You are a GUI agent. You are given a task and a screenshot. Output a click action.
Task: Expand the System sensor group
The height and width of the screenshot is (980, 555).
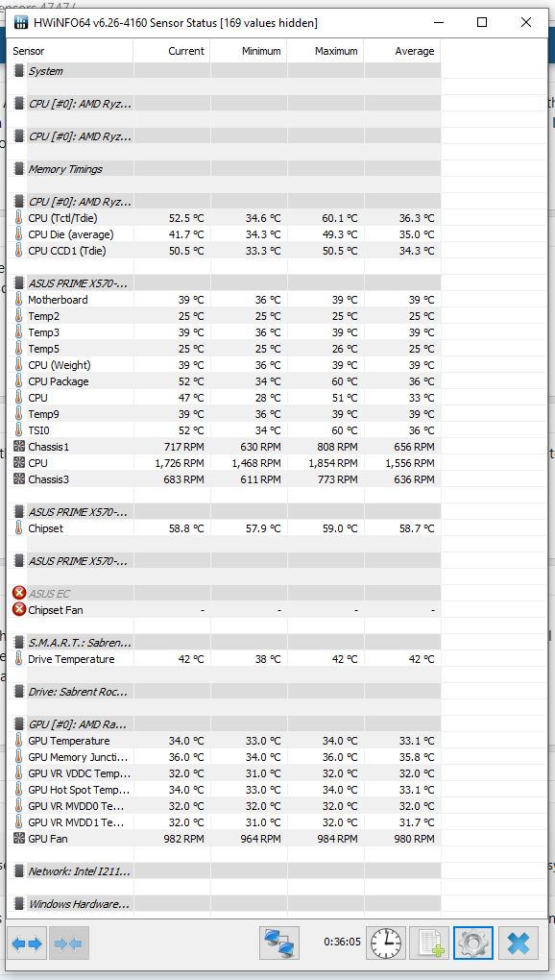tap(226, 71)
